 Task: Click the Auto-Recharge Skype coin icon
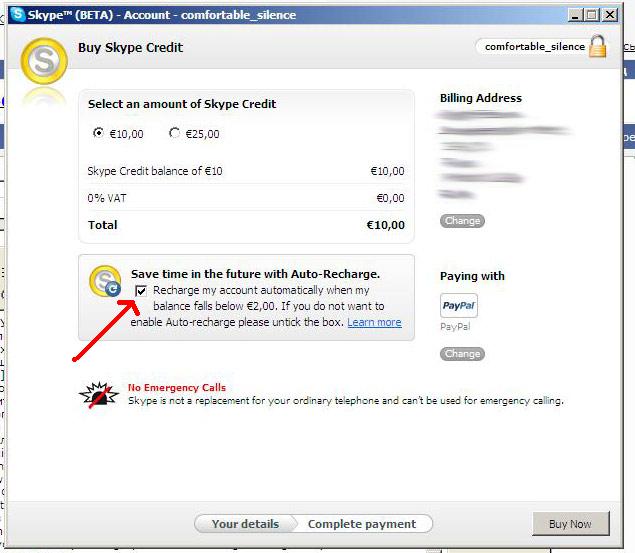click(104, 282)
